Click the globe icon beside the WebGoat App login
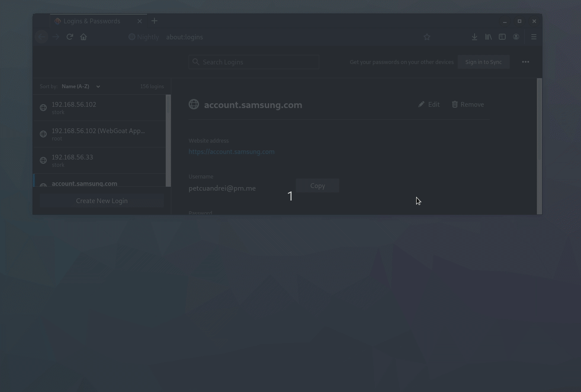This screenshot has height=392, width=581. [43, 134]
